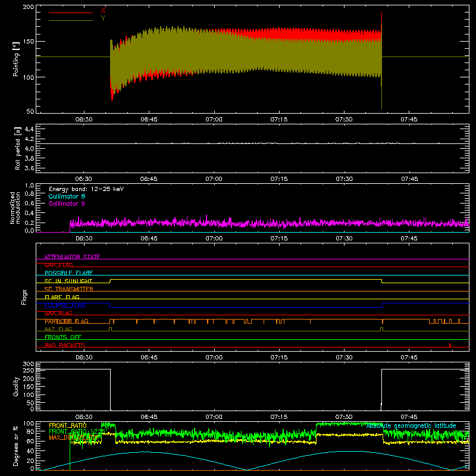Click the 'GAP_FLAG' label

point(58,265)
